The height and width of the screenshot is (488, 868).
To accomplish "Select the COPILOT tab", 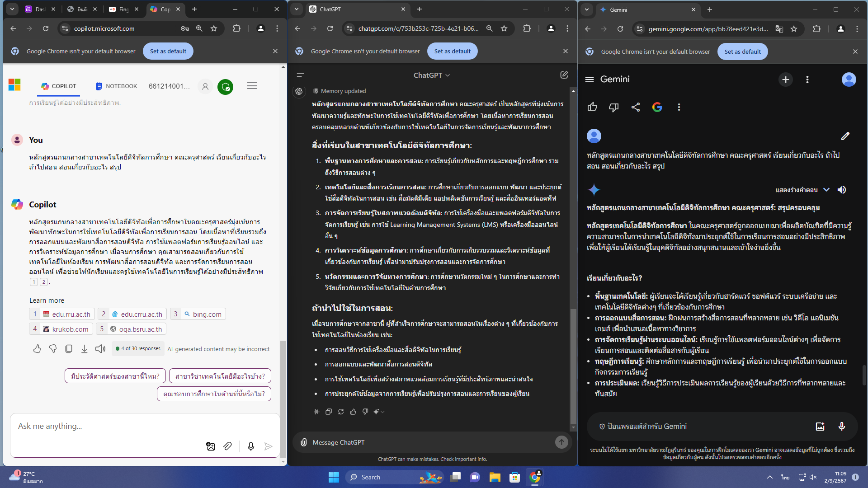I will point(59,86).
